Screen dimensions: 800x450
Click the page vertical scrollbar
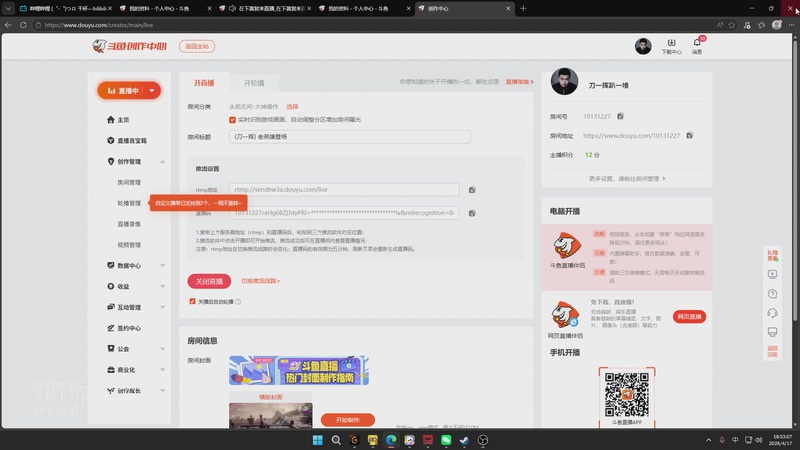(795, 179)
